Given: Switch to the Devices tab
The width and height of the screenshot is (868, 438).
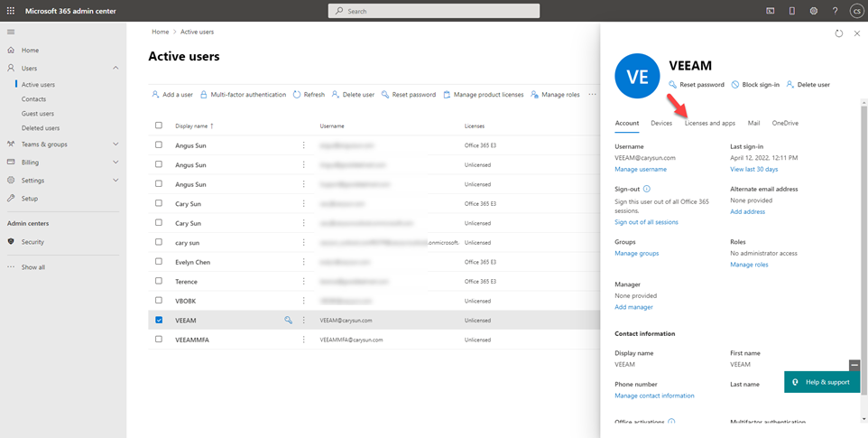Looking at the screenshot, I should [661, 123].
